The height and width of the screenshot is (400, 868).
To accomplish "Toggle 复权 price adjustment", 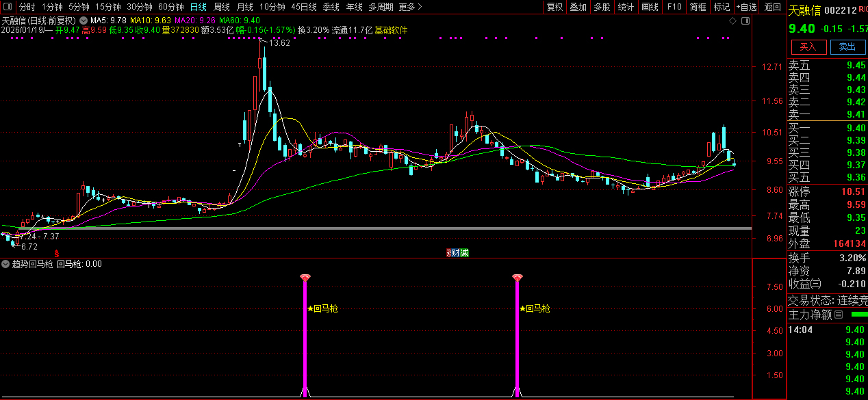I will pos(554,7).
